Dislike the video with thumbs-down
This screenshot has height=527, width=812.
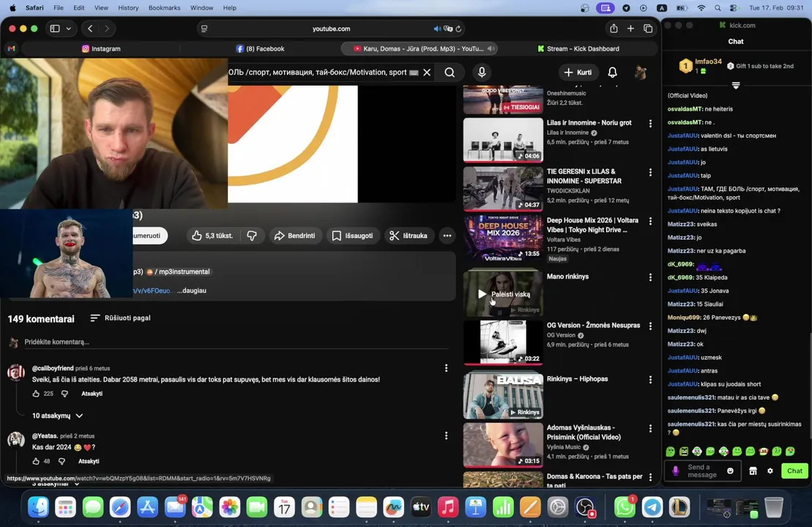(x=252, y=236)
